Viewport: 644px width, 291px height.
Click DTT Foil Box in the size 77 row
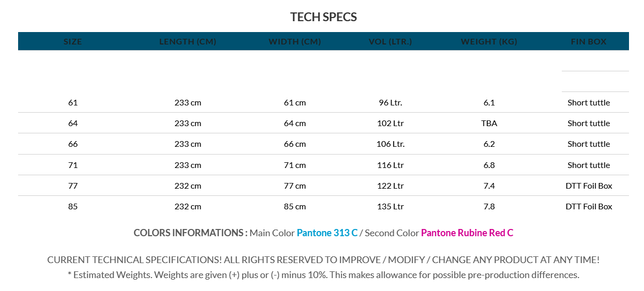[589, 186]
